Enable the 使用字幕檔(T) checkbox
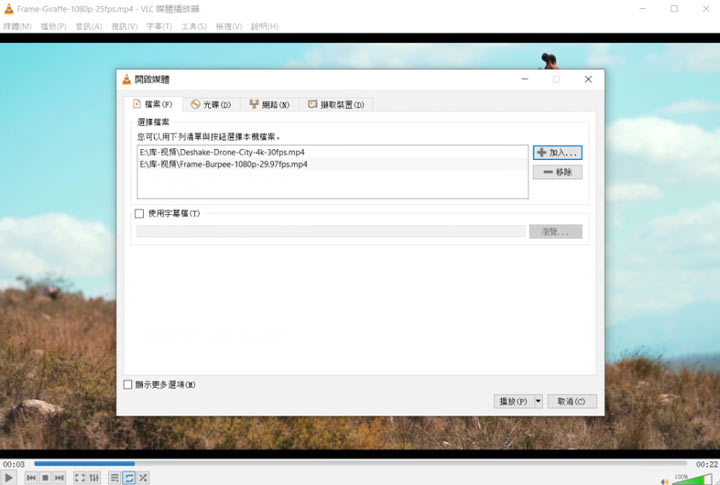Screen dimensions: 720x485 (139, 214)
